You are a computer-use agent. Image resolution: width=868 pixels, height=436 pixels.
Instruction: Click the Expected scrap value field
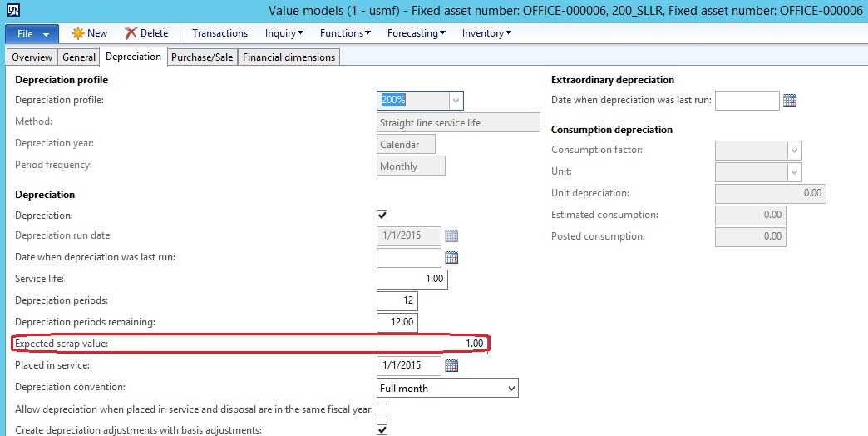coord(432,344)
